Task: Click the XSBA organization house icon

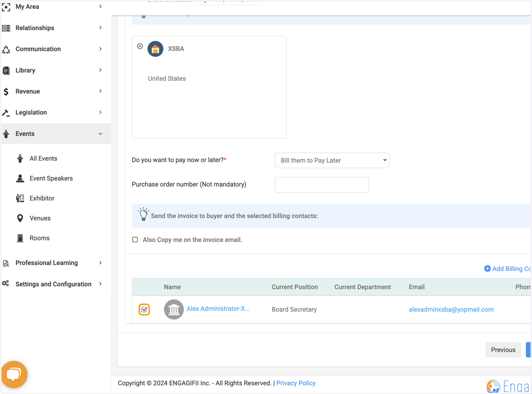Action: (156, 49)
